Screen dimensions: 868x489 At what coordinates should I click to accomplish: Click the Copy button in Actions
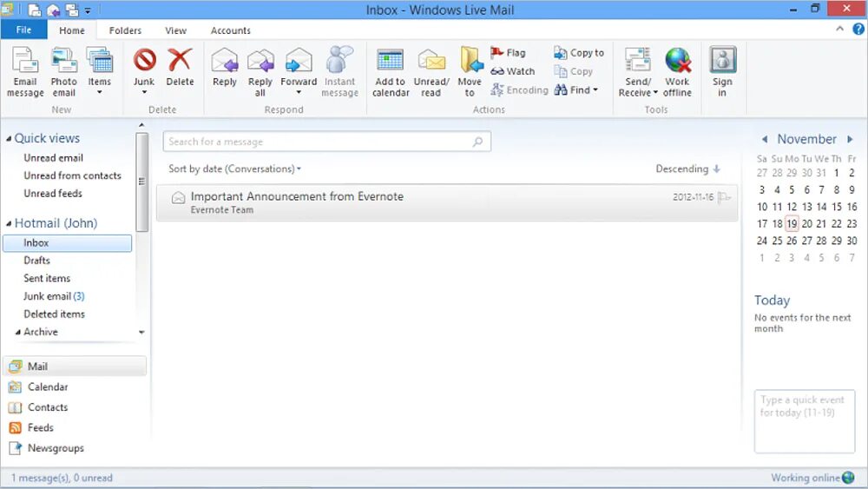[x=574, y=71]
